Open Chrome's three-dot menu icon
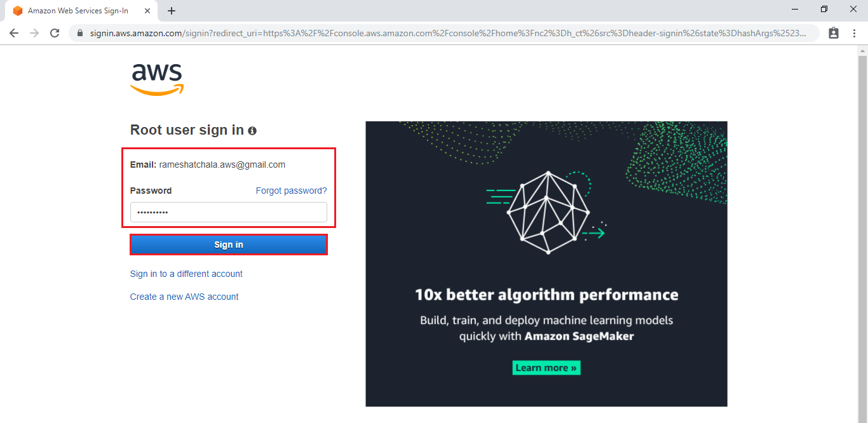Image resolution: width=868 pixels, height=423 pixels. [x=854, y=32]
